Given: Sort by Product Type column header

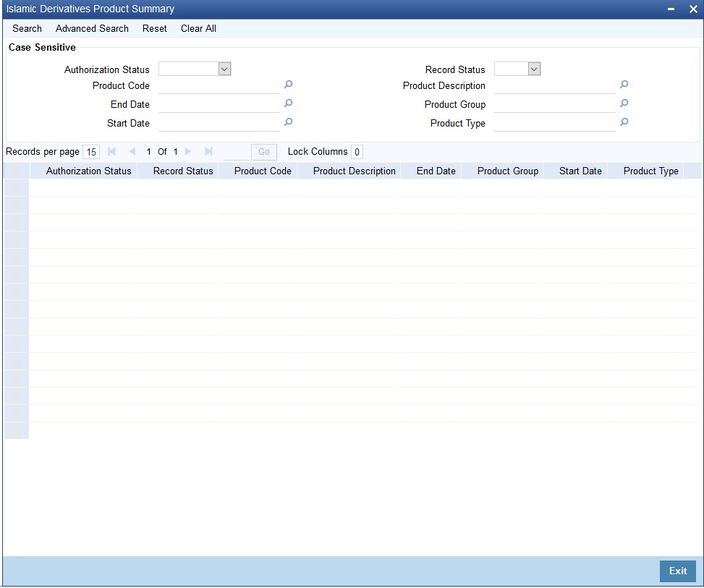Looking at the screenshot, I should pyautogui.click(x=650, y=171).
